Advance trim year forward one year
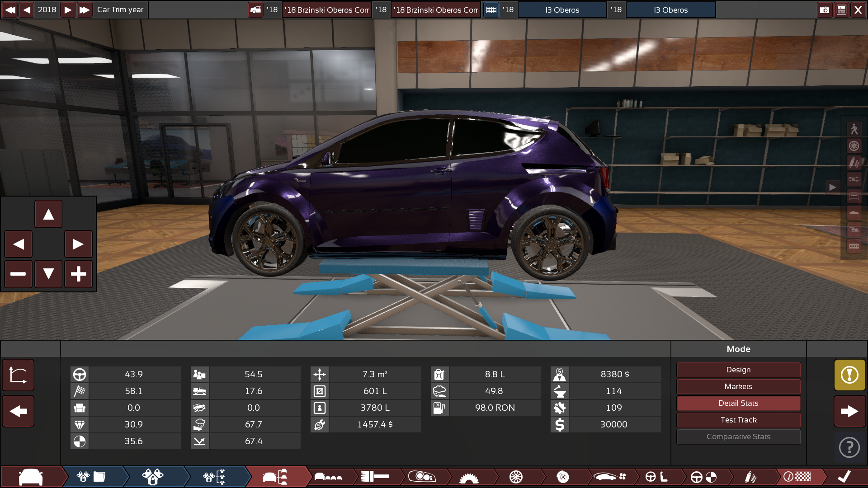The height and width of the screenshot is (488, 868). (68, 9)
